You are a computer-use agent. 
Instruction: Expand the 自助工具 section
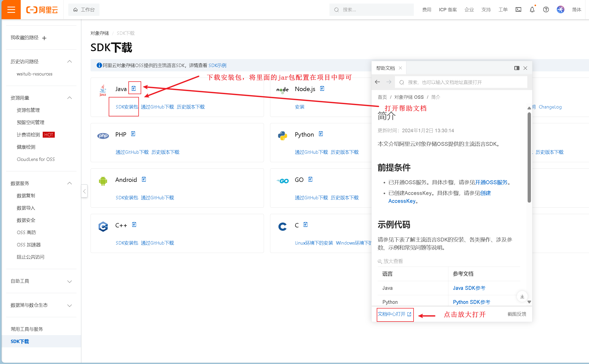[x=69, y=281]
